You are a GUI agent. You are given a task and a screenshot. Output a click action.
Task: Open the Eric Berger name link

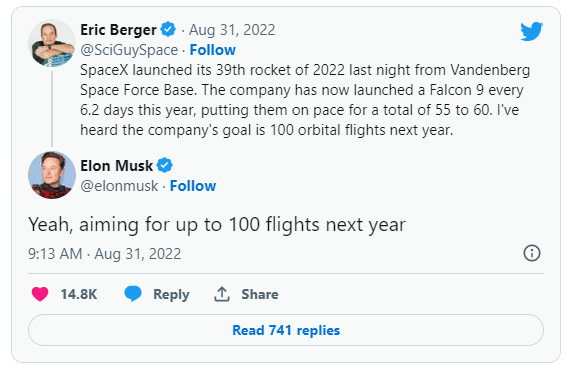click(118, 30)
